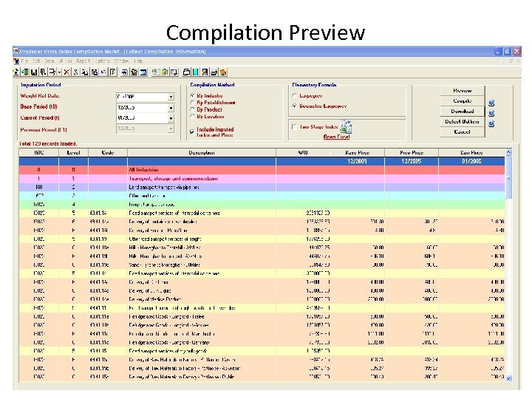Click the "Total 129 records loaded" status text
532x399 pixels.
48,143
